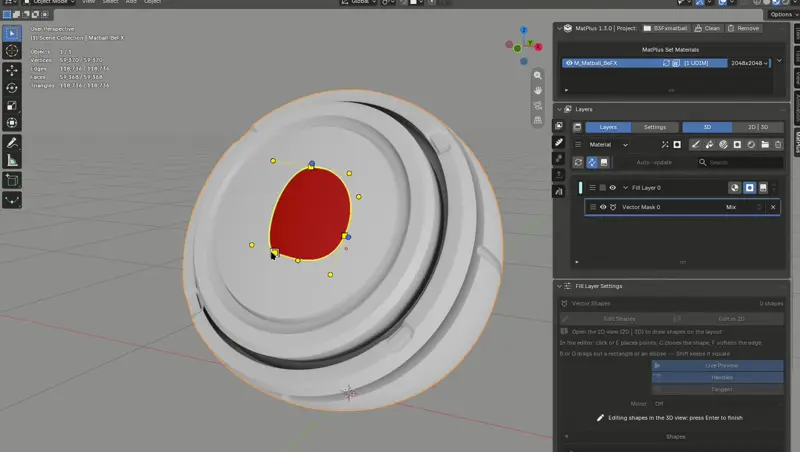The width and height of the screenshot is (800, 452).
Task: Click the save icon on Fill Layer 0 row
Action: (763, 188)
